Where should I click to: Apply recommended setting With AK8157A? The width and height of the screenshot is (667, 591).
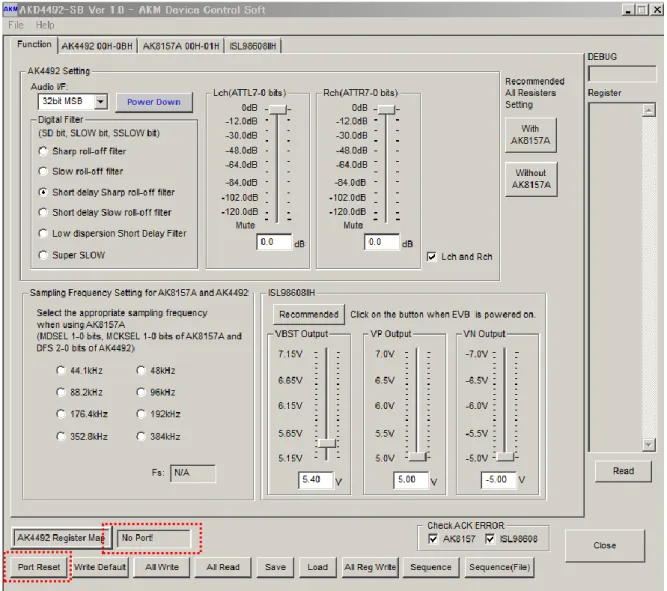[x=530, y=134]
